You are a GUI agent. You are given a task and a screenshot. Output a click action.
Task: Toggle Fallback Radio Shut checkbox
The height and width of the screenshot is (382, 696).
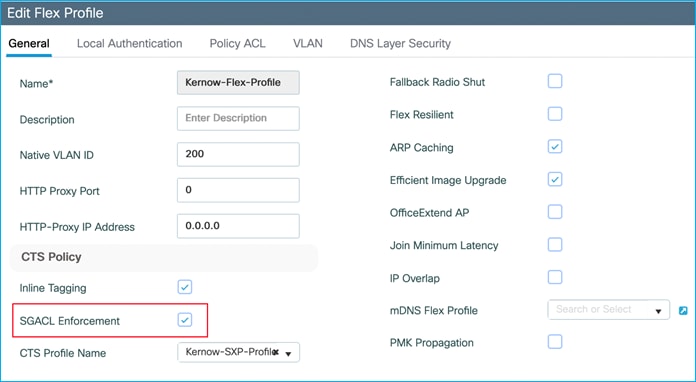pyautogui.click(x=555, y=82)
